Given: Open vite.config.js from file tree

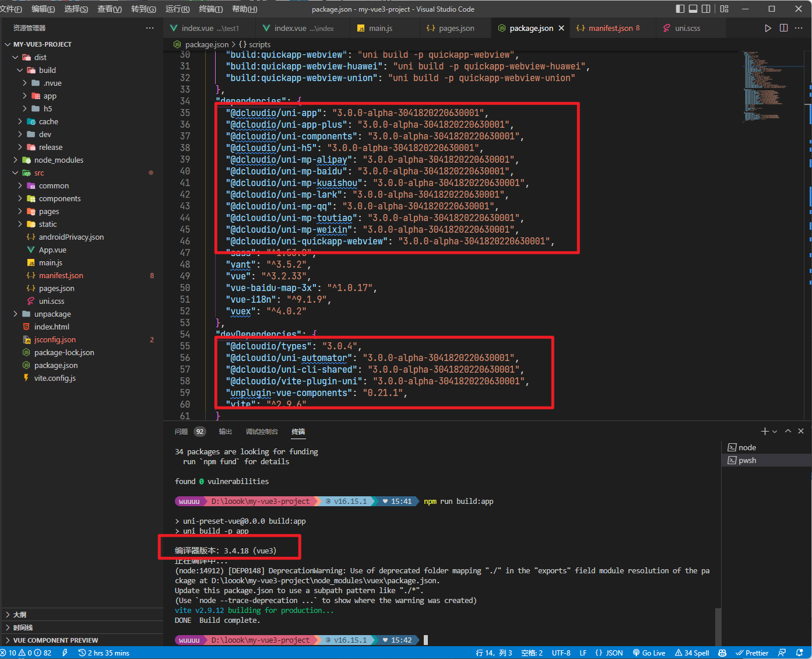Looking at the screenshot, I should pos(55,378).
